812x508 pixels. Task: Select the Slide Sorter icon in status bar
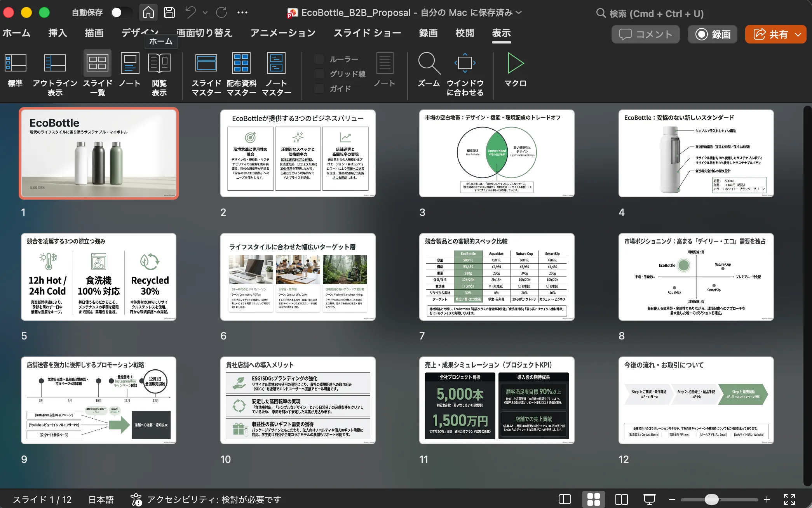tap(593, 499)
